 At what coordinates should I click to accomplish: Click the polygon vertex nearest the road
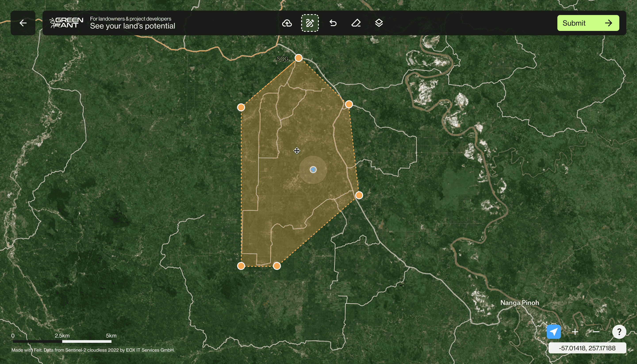[359, 195]
